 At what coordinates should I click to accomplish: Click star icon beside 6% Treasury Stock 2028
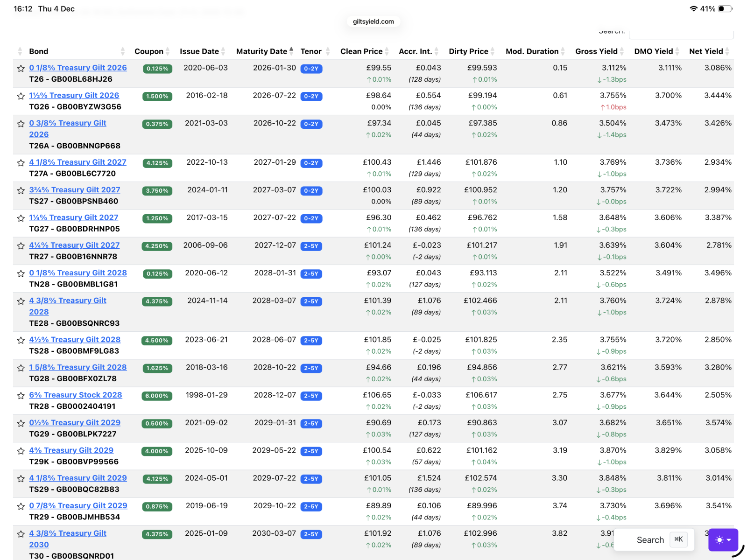coord(21,396)
